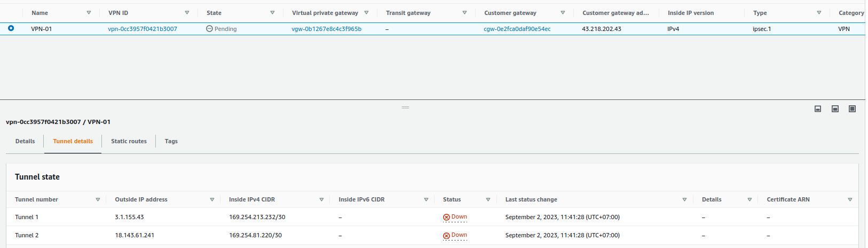Sort by Transit gateway column arrow

[464, 13]
